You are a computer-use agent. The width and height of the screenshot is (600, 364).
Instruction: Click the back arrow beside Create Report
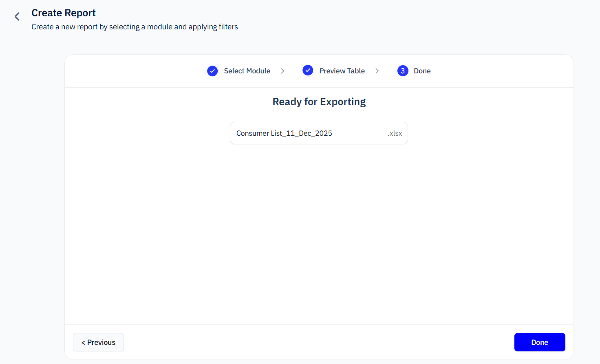[x=17, y=16]
